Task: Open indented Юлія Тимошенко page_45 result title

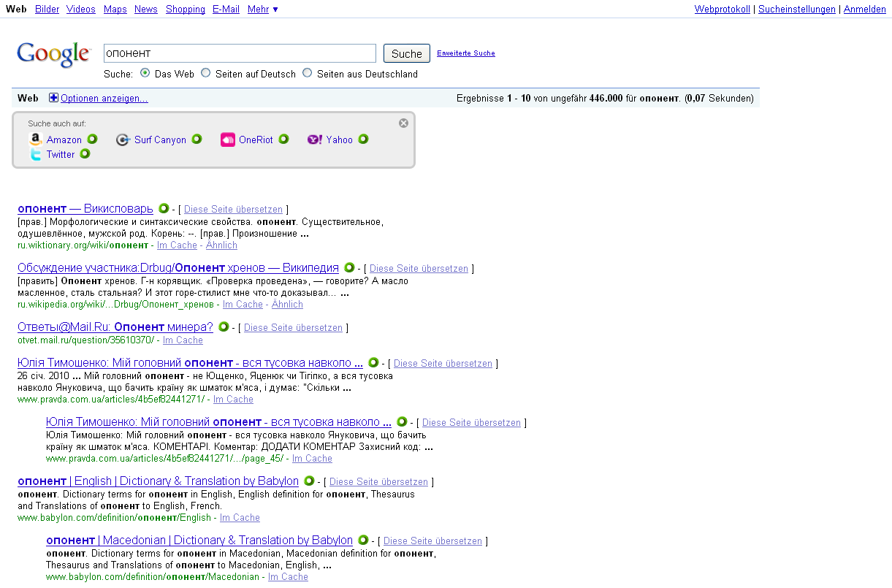Action: 218,422
